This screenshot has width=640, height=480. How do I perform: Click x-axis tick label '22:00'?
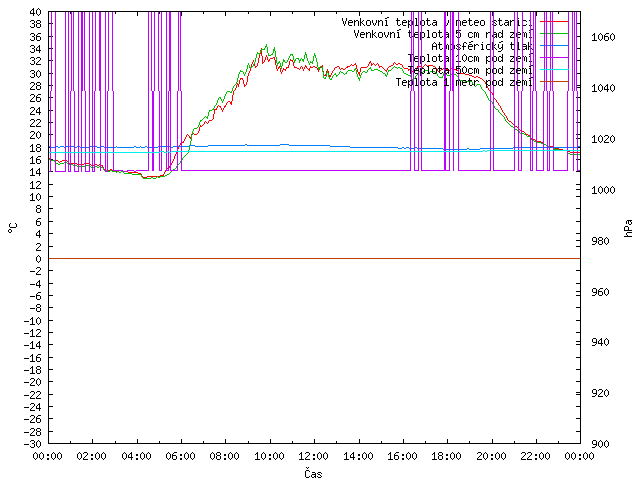pos(536,456)
